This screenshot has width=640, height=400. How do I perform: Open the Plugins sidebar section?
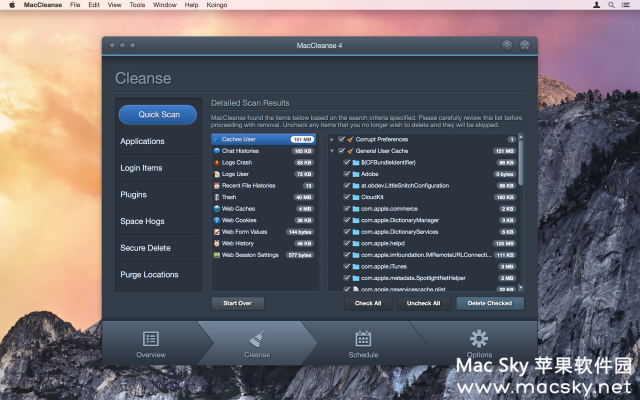point(158,195)
